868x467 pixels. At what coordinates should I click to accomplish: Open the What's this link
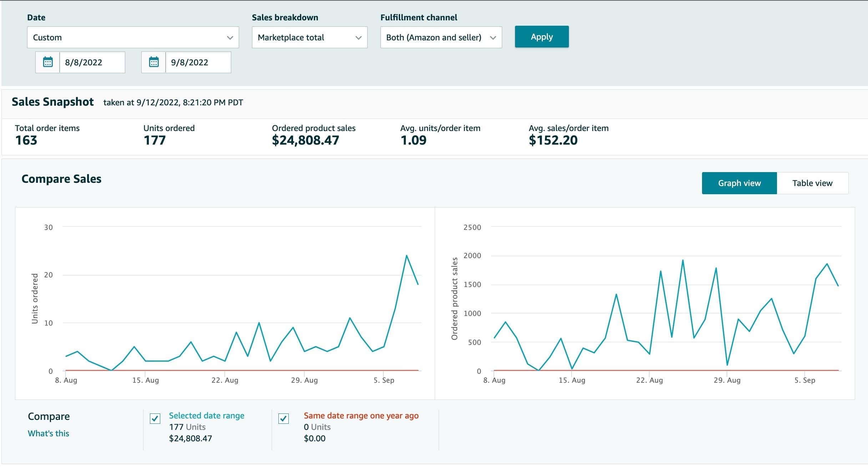49,433
